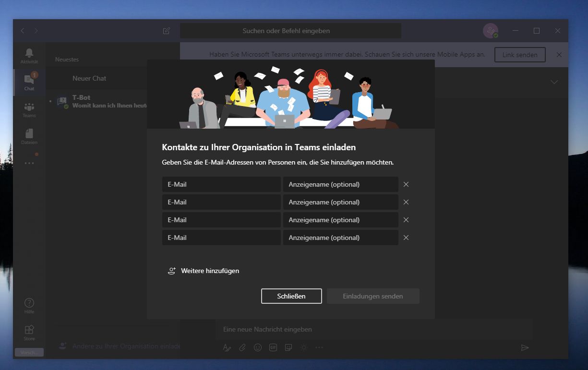Open the Teams sidebar icon
The image size is (588, 370).
click(29, 109)
